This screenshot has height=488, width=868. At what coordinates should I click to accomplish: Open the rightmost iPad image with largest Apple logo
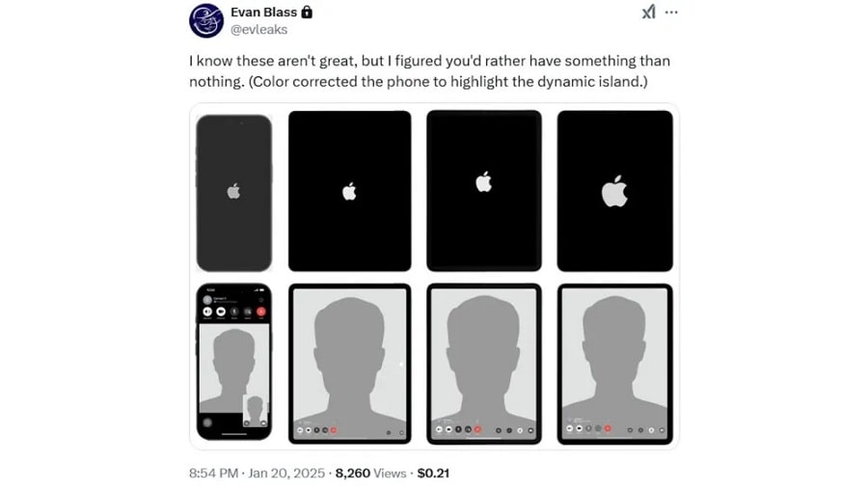coord(614,191)
